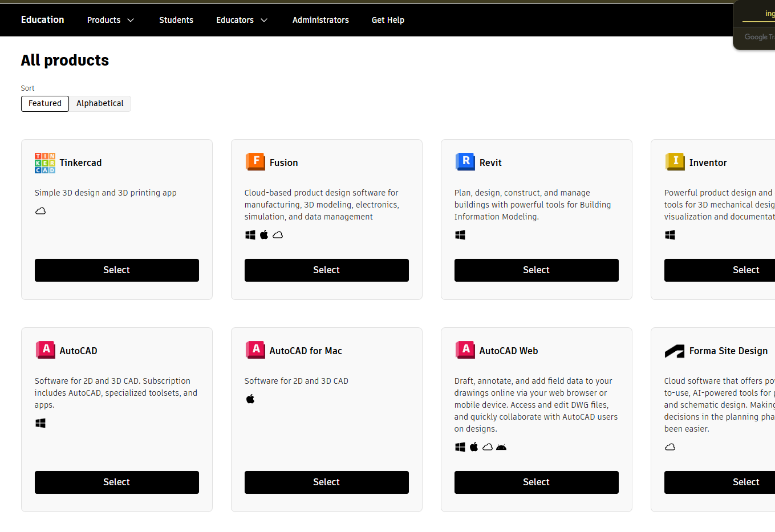
Task: Click the AutoCAD for Mac icon
Action: (x=255, y=350)
